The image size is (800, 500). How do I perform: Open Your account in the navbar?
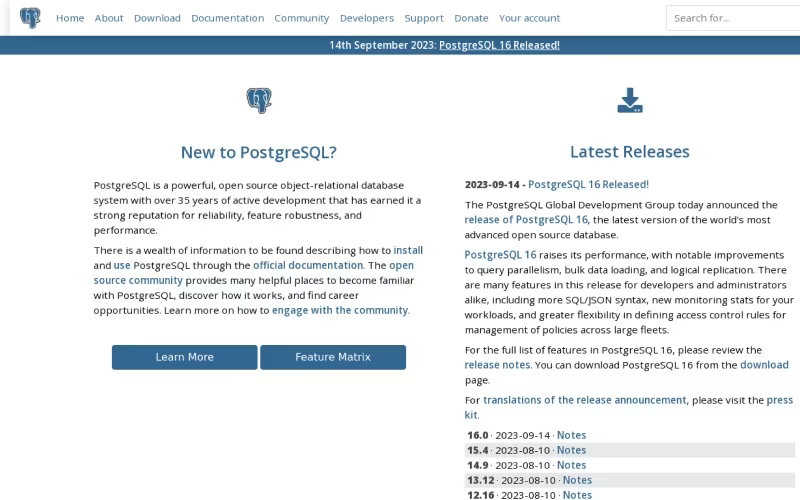(530, 18)
